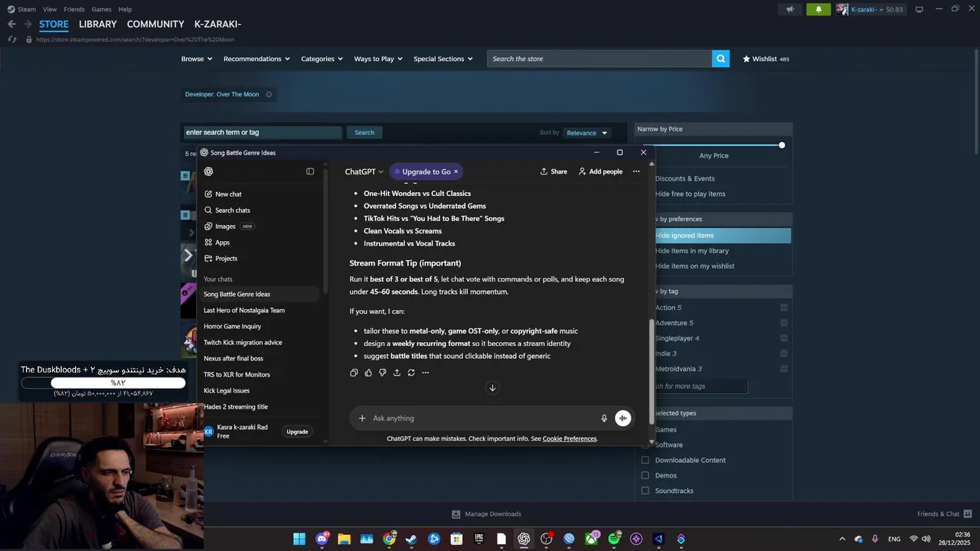This screenshot has height=551, width=980.
Task: Toggle Hide ignored items preference
Action: pyautogui.click(x=722, y=236)
